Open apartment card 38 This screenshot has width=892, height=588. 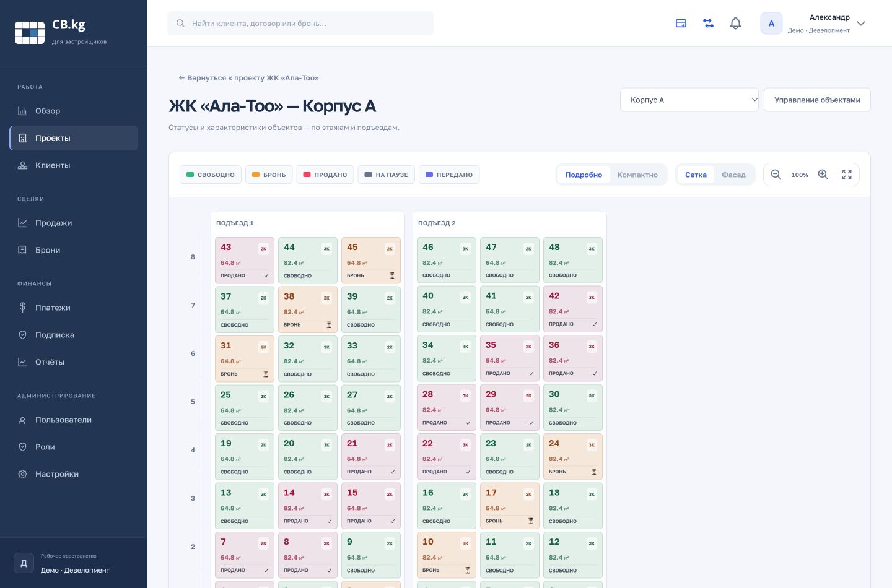(x=308, y=309)
